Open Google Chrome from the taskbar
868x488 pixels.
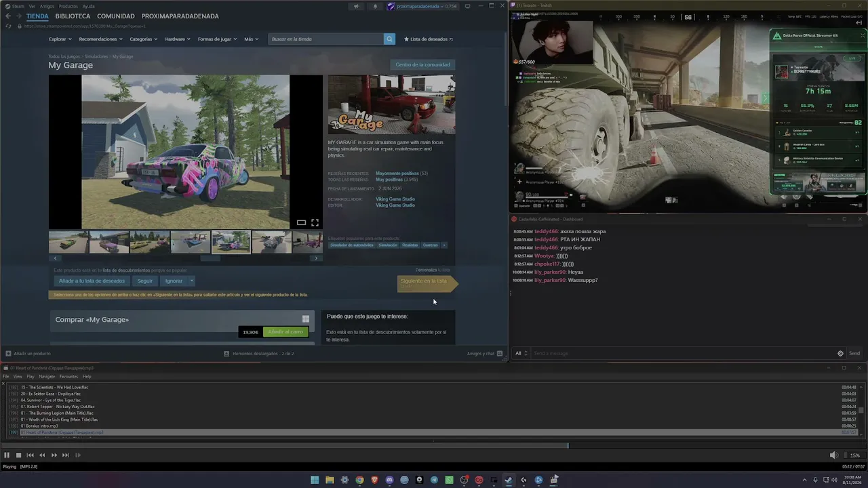(359, 480)
